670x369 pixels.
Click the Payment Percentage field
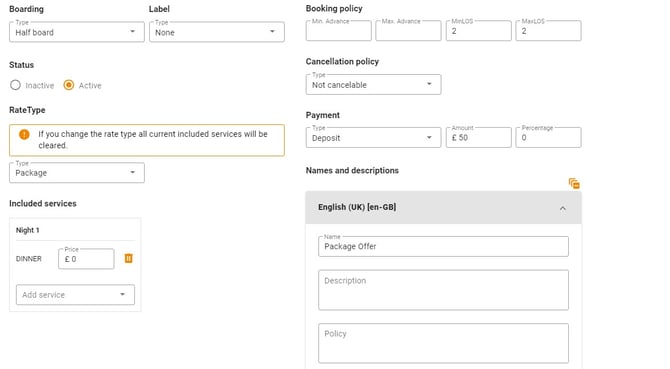548,138
